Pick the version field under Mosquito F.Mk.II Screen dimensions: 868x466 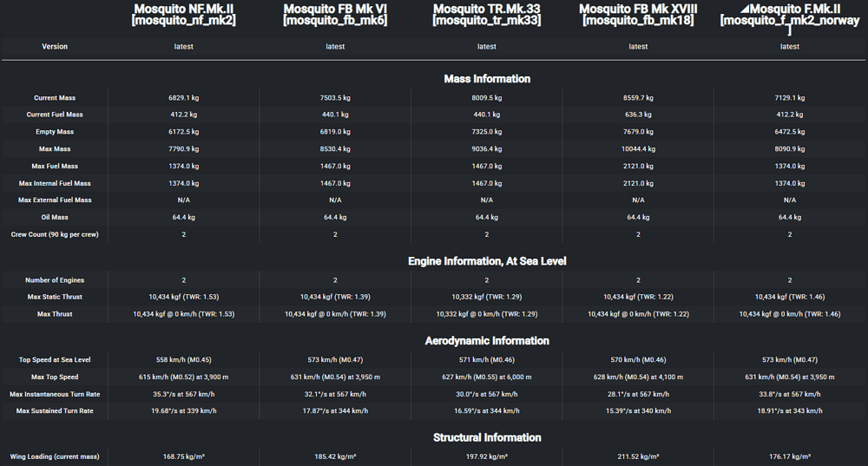click(x=790, y=47)
